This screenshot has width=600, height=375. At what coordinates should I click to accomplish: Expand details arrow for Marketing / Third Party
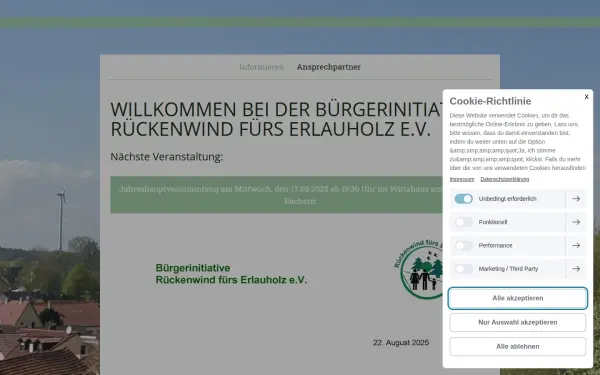coord(576,269)
